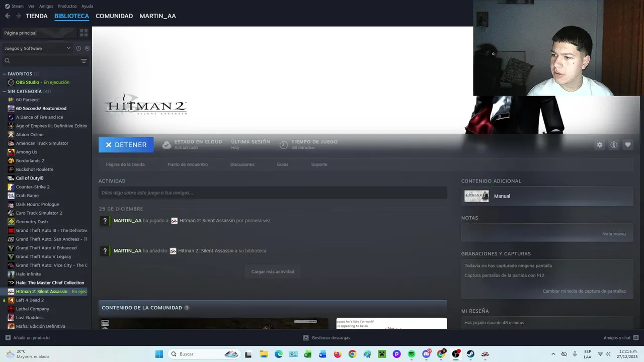
Task: Click the library search magnifier icon
Action: [7, 61]
